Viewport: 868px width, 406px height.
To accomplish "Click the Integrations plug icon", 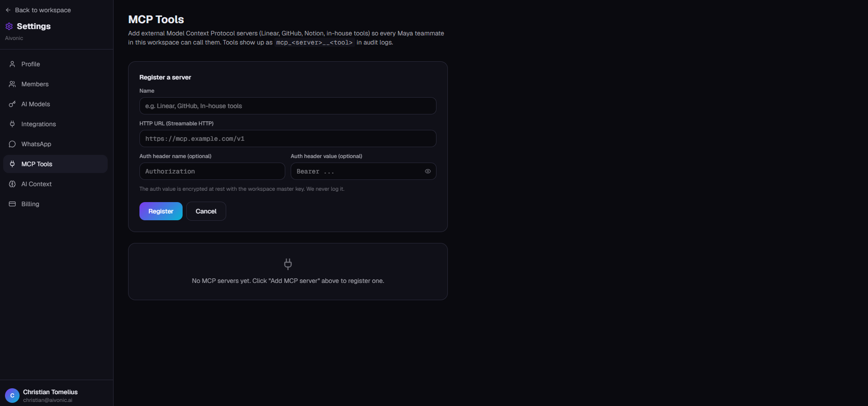I will pos(12,124).
